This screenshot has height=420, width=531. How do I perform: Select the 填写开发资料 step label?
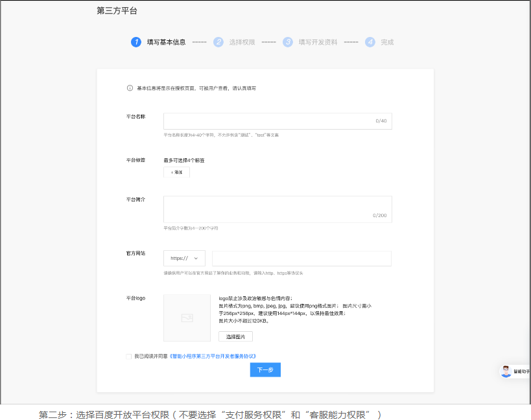[318, 42]
